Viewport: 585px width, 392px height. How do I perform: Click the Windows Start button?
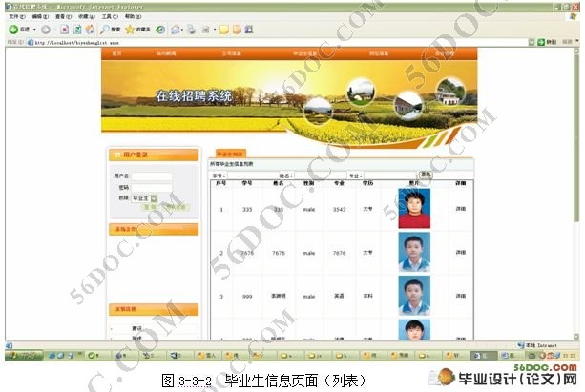pos(19,355)
